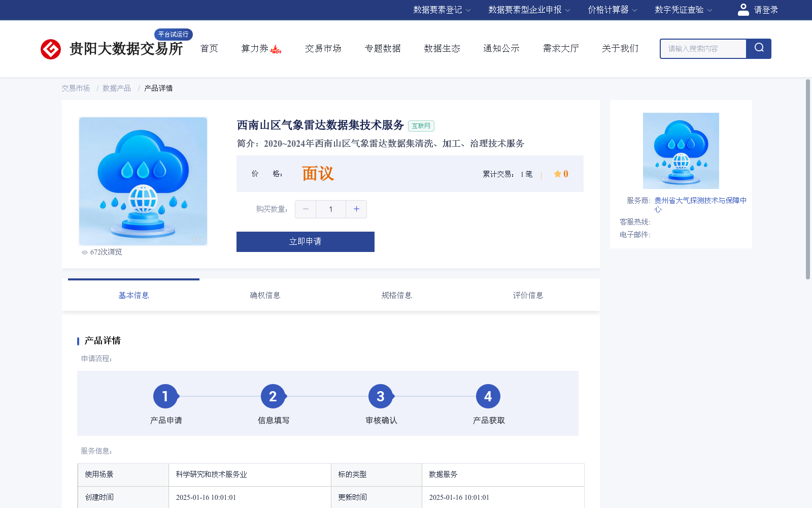Click the search magnifier button
This screenshot has width=812, height=508.
coord(759,48)
